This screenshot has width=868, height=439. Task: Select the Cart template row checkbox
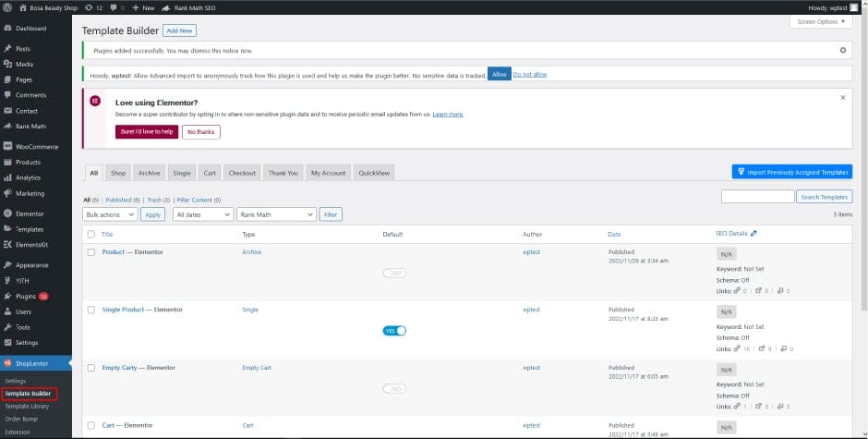(x=91, y=425)
